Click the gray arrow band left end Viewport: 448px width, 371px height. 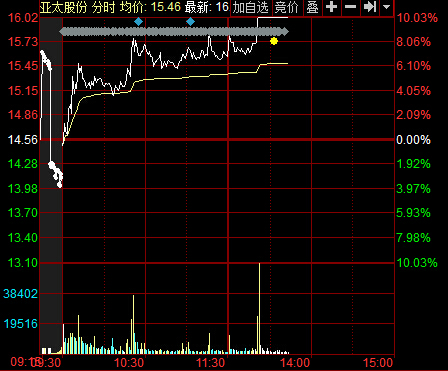click(x=62, y=32)
